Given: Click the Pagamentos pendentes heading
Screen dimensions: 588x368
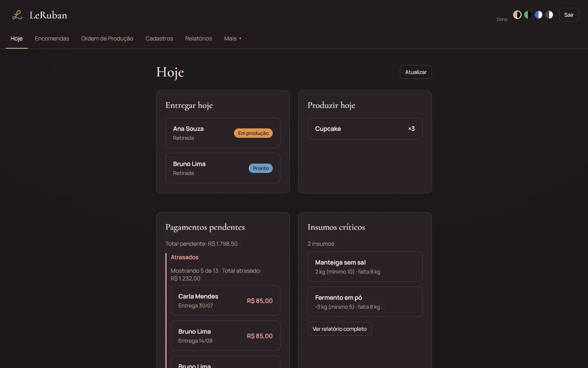Looking at the screenshot, I should click(x=205, y=227).
